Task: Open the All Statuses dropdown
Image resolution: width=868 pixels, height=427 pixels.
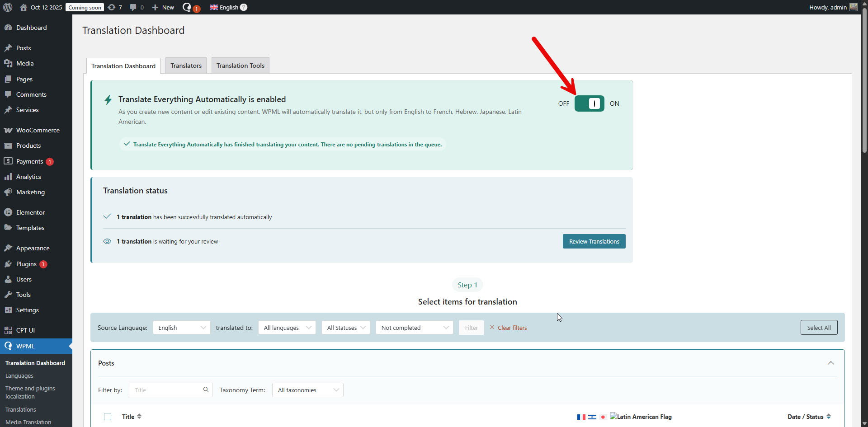Action: click(346, 328)
